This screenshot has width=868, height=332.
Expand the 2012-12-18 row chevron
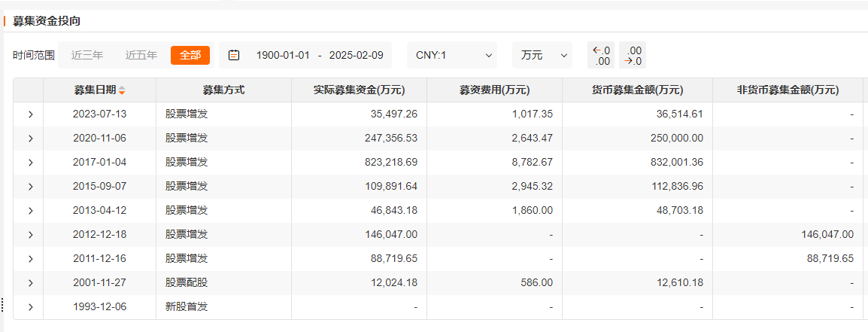[30, 235]
